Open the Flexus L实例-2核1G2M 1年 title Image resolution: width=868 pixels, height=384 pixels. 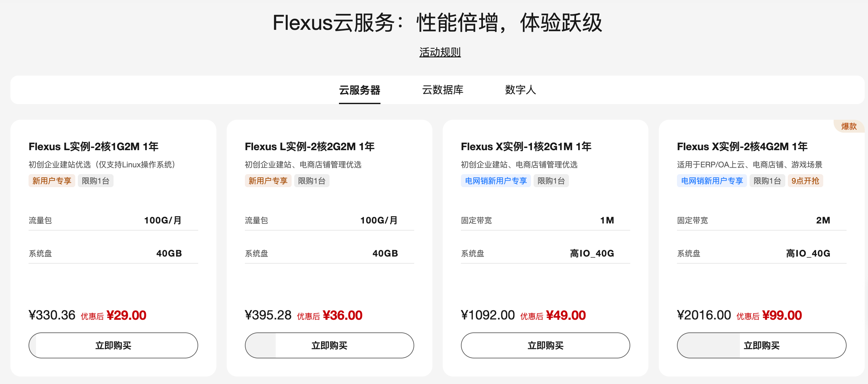(x=93, y=147)
